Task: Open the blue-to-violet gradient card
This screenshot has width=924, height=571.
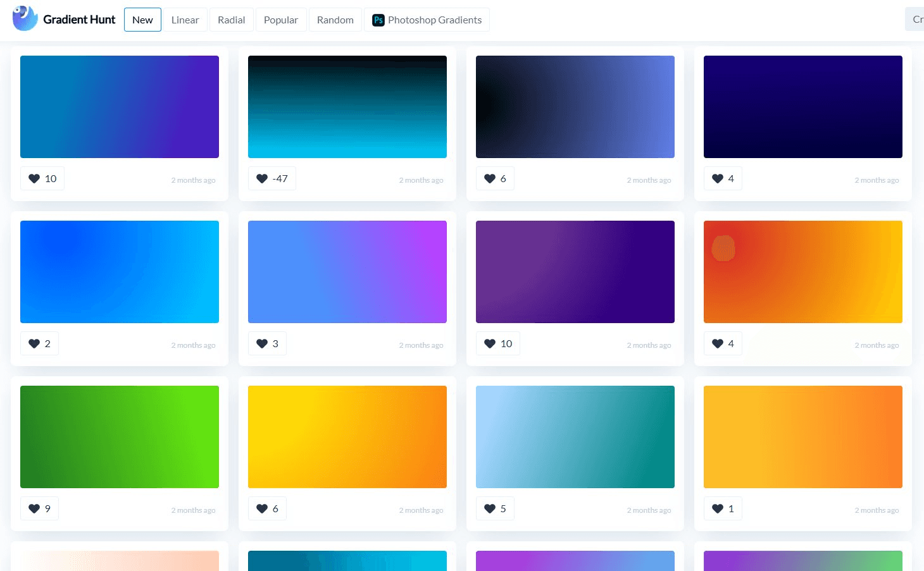Action: 347,272
